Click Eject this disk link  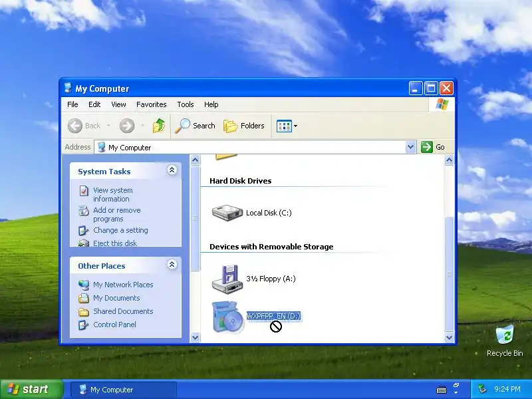point(115,243)
